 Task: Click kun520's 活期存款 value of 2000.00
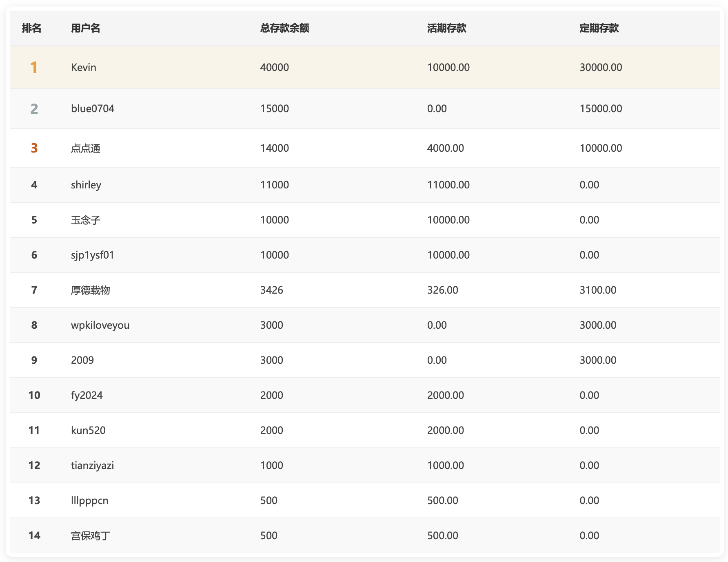click(x=445, y=430)
